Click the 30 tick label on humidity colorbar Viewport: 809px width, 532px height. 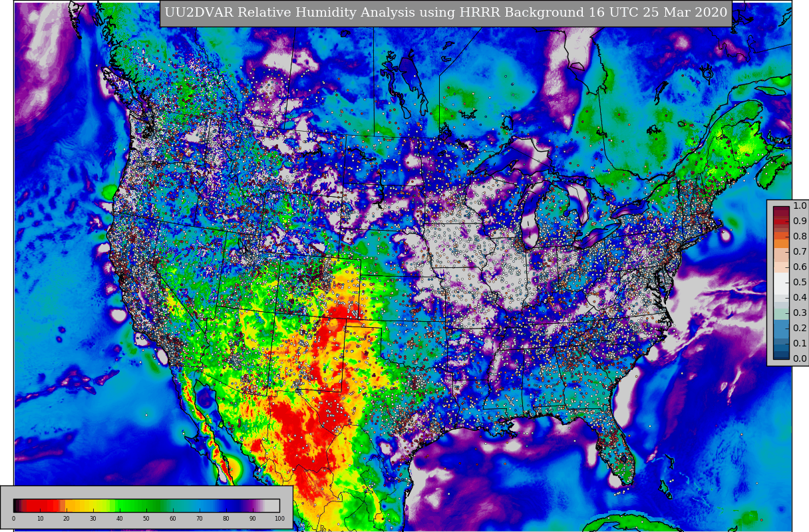93,519
